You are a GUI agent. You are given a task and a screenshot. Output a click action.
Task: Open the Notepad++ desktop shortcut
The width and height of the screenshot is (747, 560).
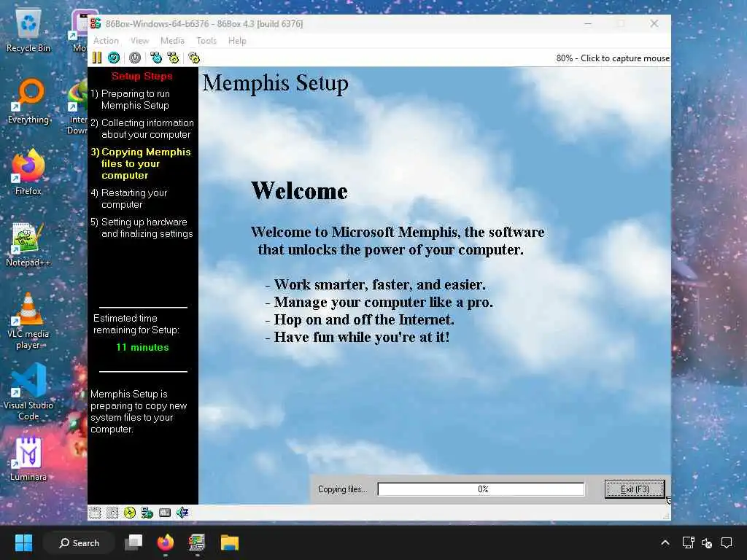pos(28,244)
